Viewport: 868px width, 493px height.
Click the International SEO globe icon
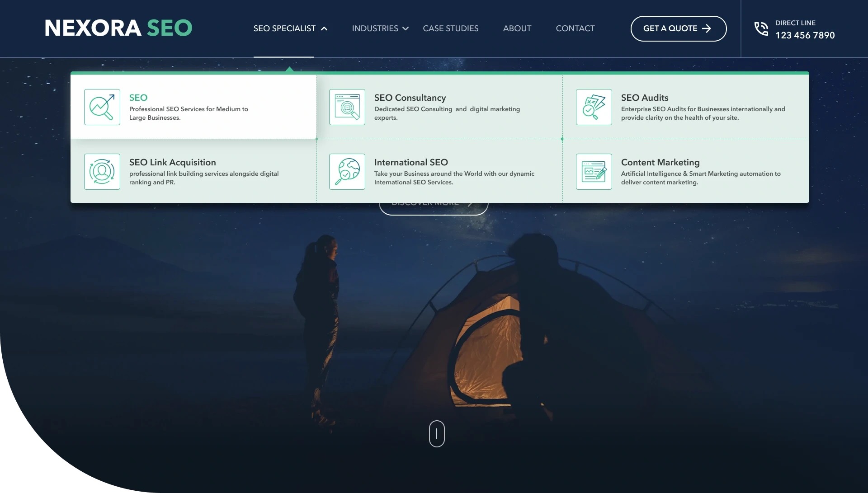(x=347, y=172)
